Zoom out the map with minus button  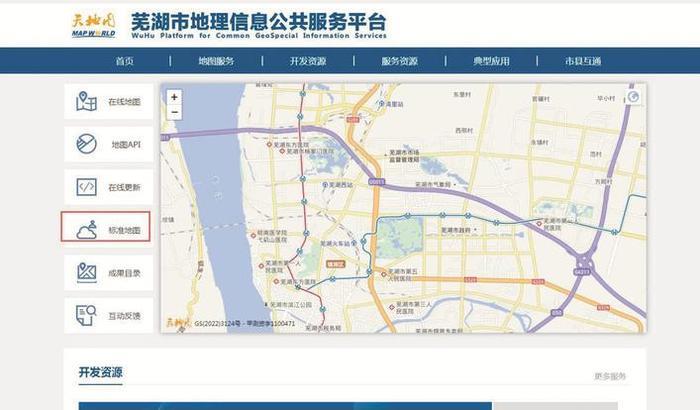coord(174,112)
